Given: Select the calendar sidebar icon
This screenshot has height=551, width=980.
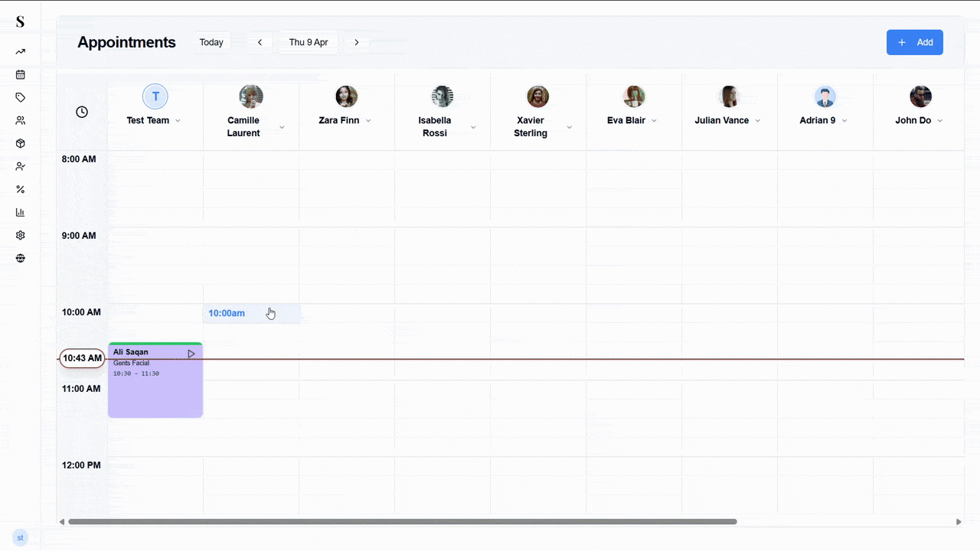Looking at the screenshot, I should coord(20,74).
